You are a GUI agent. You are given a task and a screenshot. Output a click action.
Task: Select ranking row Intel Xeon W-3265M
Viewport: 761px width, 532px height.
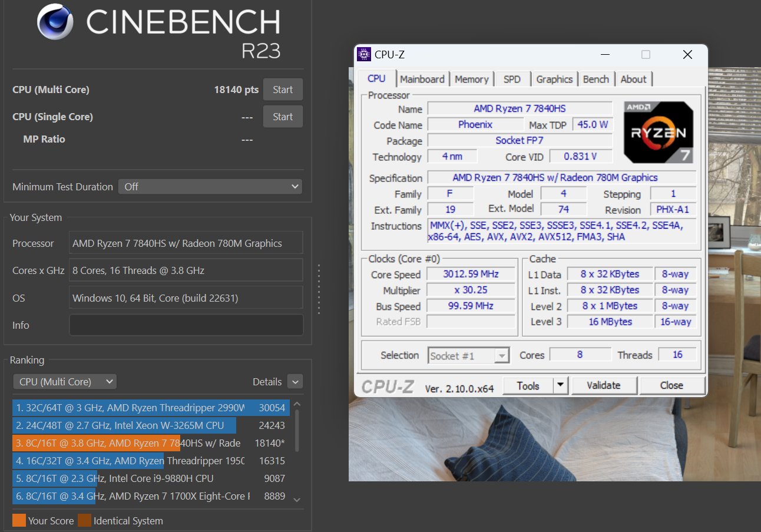tap(150, 425)
